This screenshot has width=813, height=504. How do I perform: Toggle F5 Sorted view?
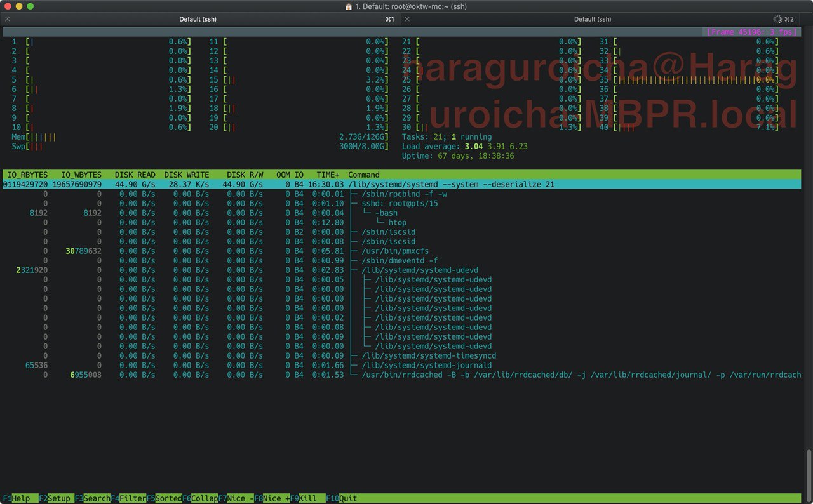[164, 498]
